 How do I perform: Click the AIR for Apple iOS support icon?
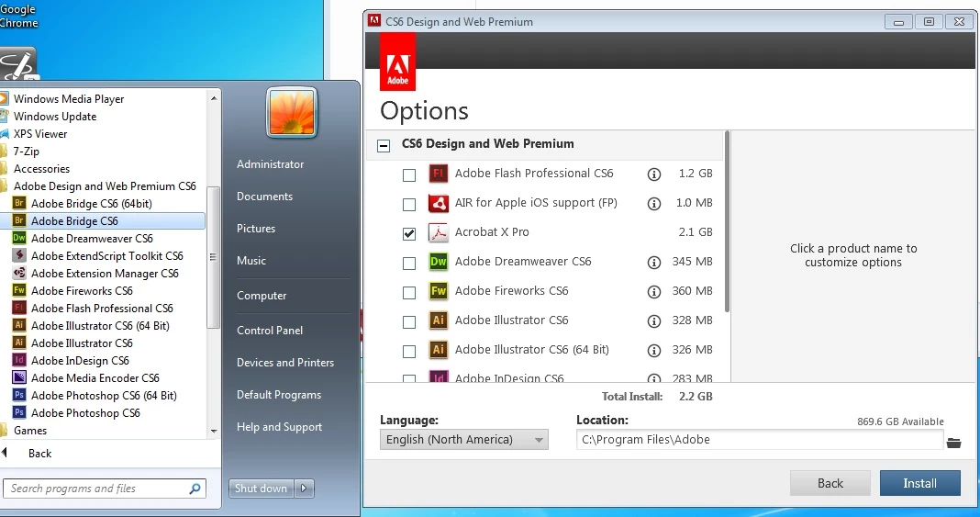pyautogui.click(x=438, y=203)
